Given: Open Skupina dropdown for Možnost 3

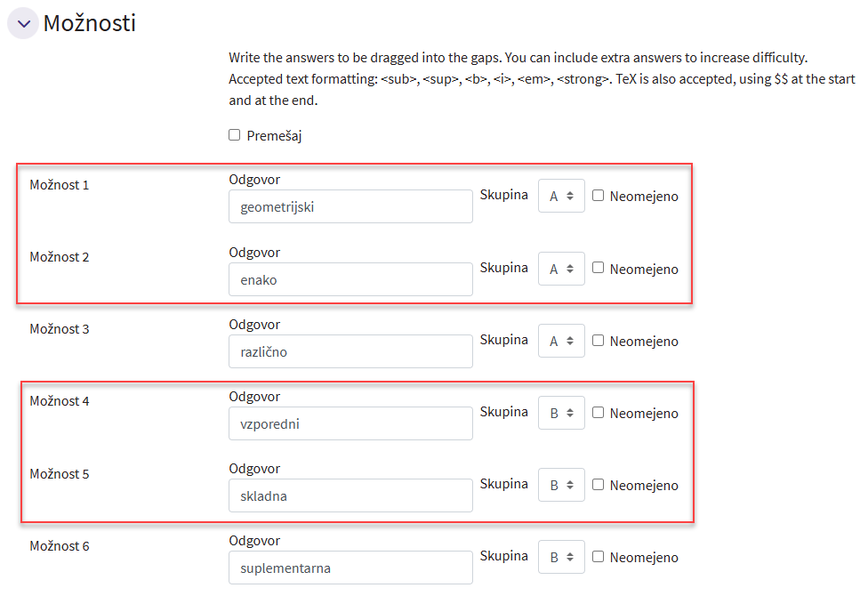Looking at the screenshot, I should pos(561,341).
